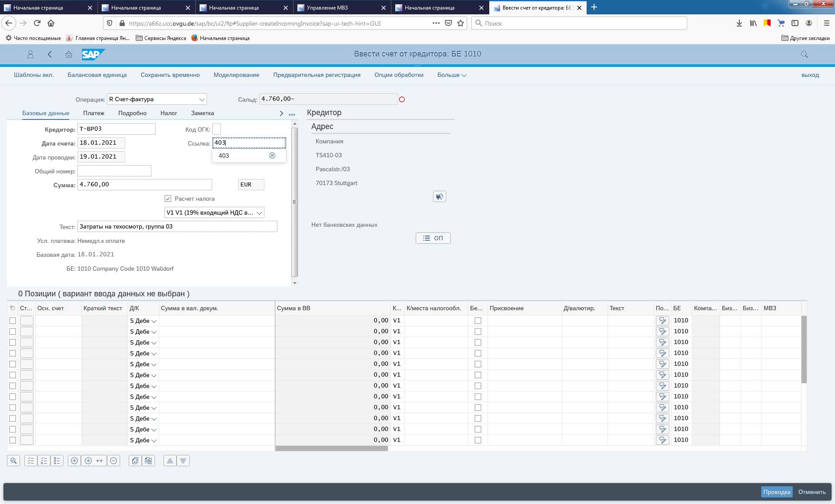This screenshot has height=504, width=835.
Task: Click the select all rows icon
Action: tap(31, 461)
